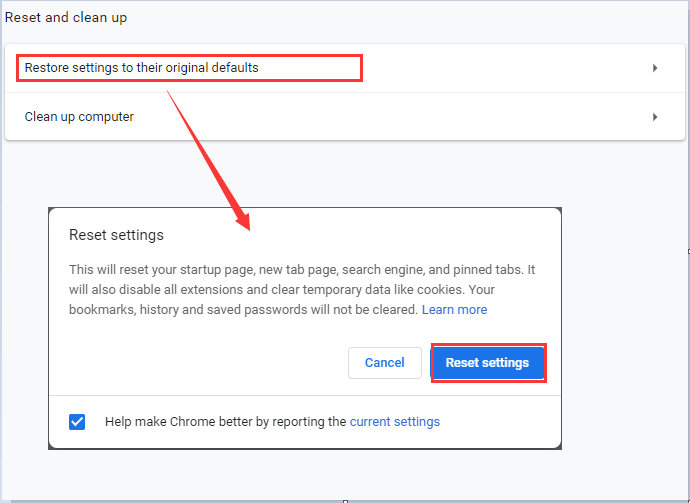690x503 pixels.
Task: Open Restore settings to their original defaults
Action: [x=345, y=68]
